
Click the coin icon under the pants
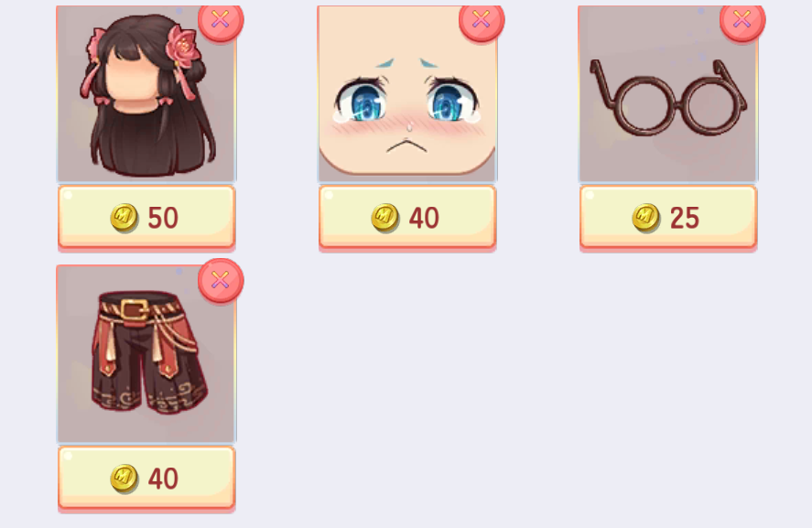(x=125, y=479)
